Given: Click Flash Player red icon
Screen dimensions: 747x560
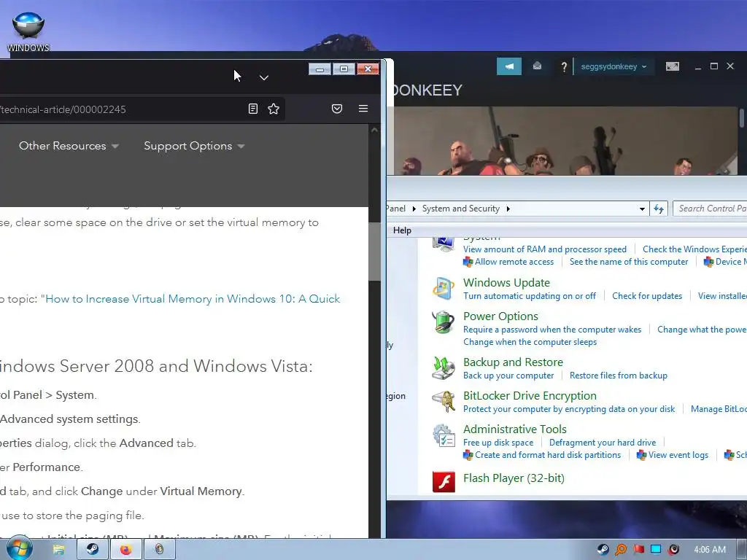Looking at the screenshot, I should point(444,481).
